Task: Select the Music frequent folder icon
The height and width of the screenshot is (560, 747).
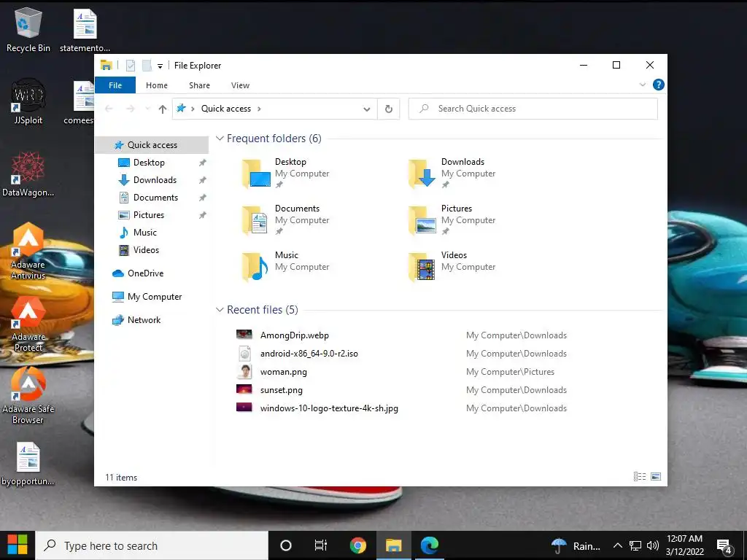Action: coord(255,267)
